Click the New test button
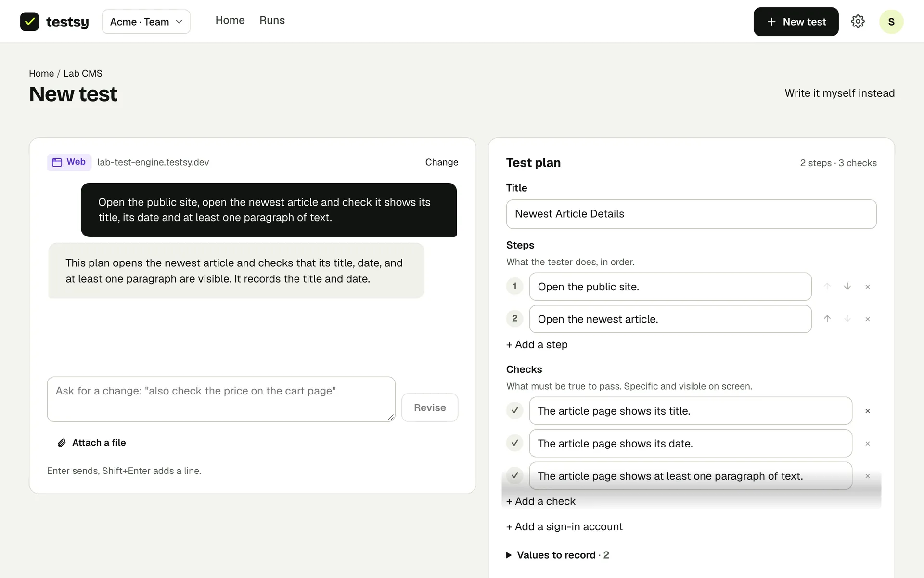 (x=796, y=22)
